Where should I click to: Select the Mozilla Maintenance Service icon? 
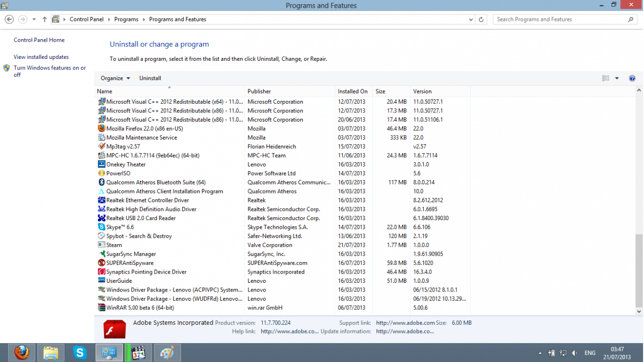tap(101, 138)
